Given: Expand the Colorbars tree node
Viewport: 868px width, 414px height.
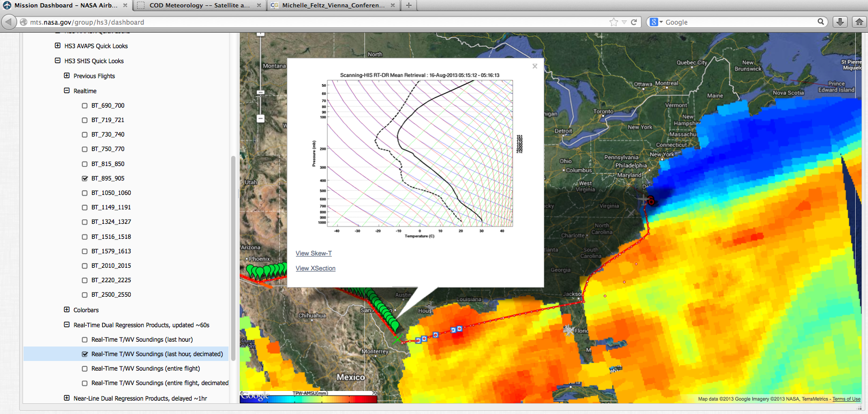Looking at the screenshot, I should (x=67, y=310).
